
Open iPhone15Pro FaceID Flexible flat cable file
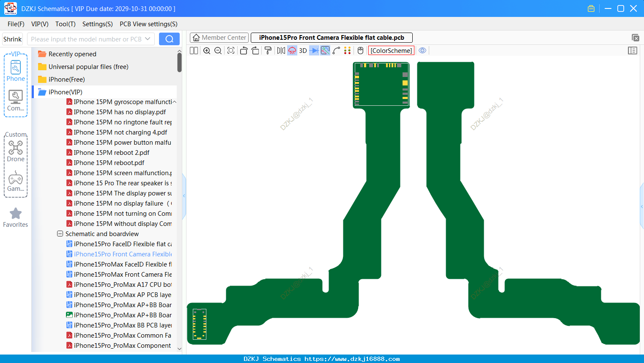point(119,244)
